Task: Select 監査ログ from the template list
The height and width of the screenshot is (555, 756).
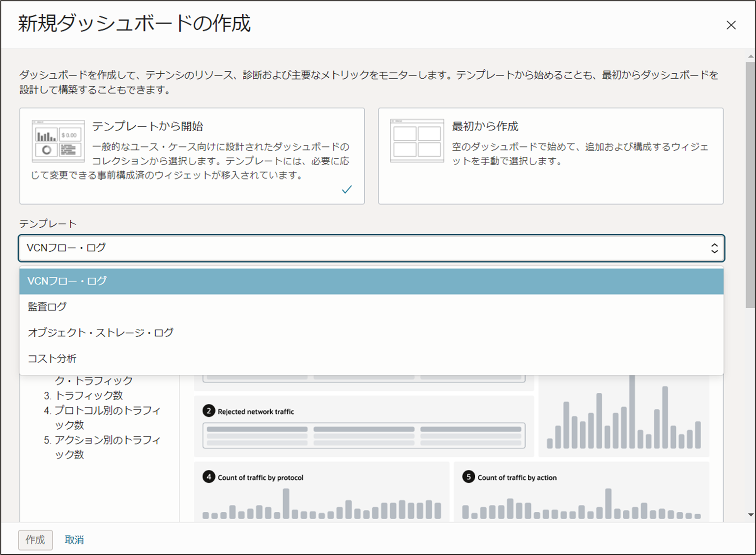Action: (47, 307)
